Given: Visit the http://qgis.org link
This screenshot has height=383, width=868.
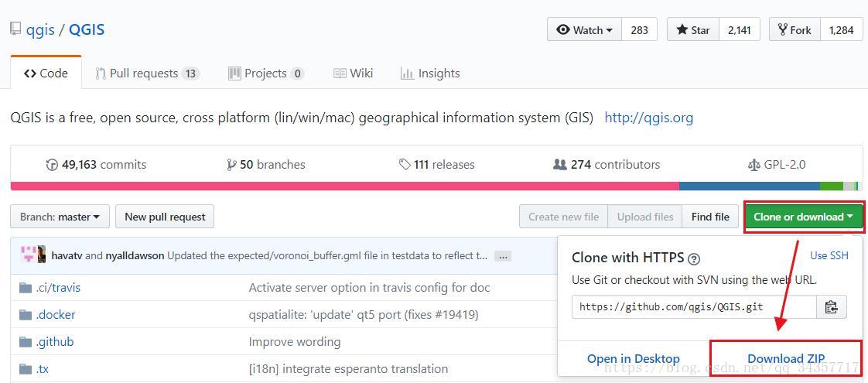Looking at the screenshot, I should 649,118.
